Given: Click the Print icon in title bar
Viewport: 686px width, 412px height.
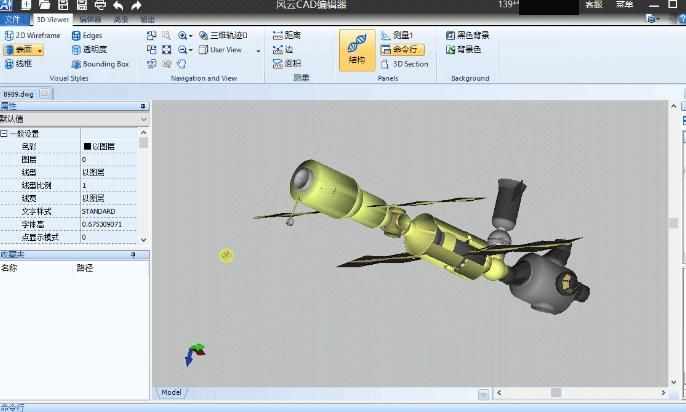Looking at the screenshot, I should [100, 5].
